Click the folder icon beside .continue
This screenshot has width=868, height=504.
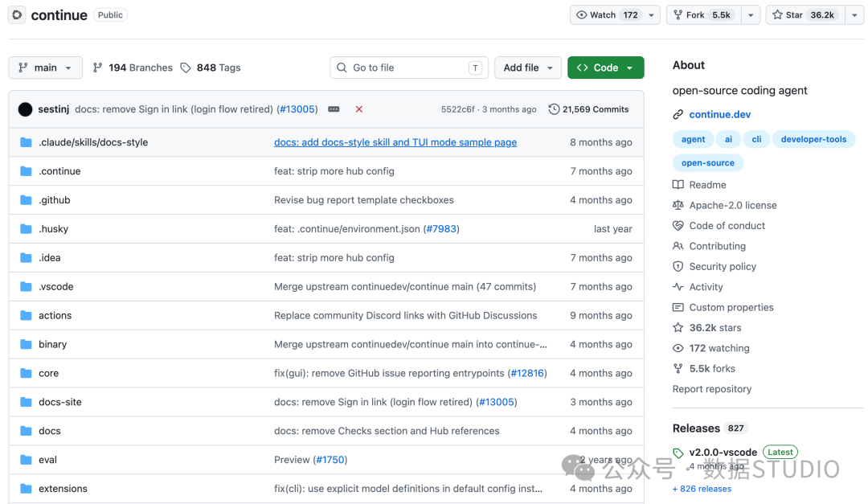tap(26, 171)
